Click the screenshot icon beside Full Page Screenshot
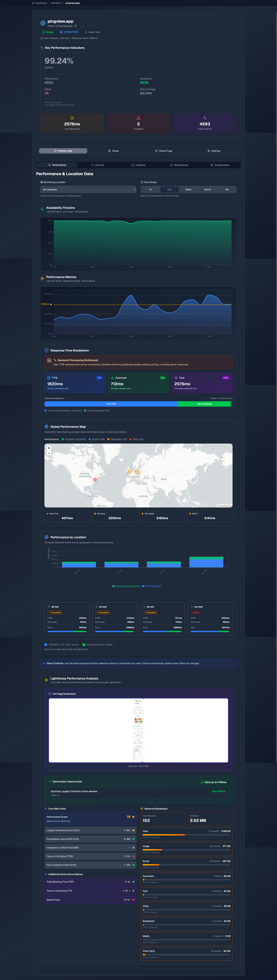 50,694
